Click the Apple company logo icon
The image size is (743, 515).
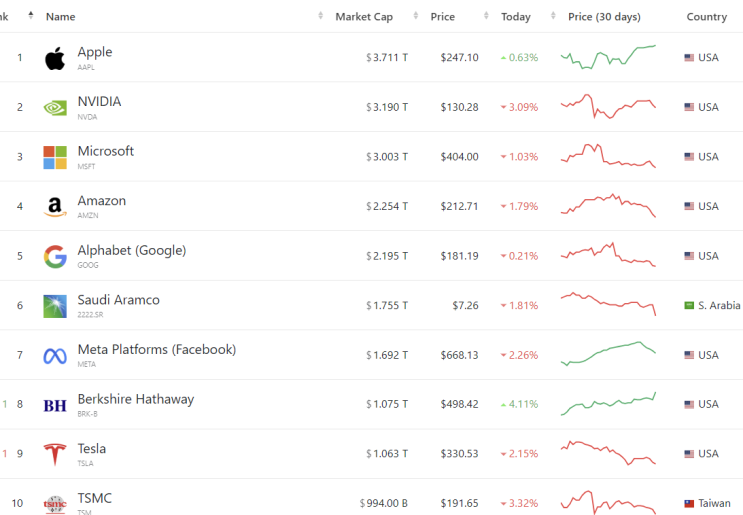(55, 58)
